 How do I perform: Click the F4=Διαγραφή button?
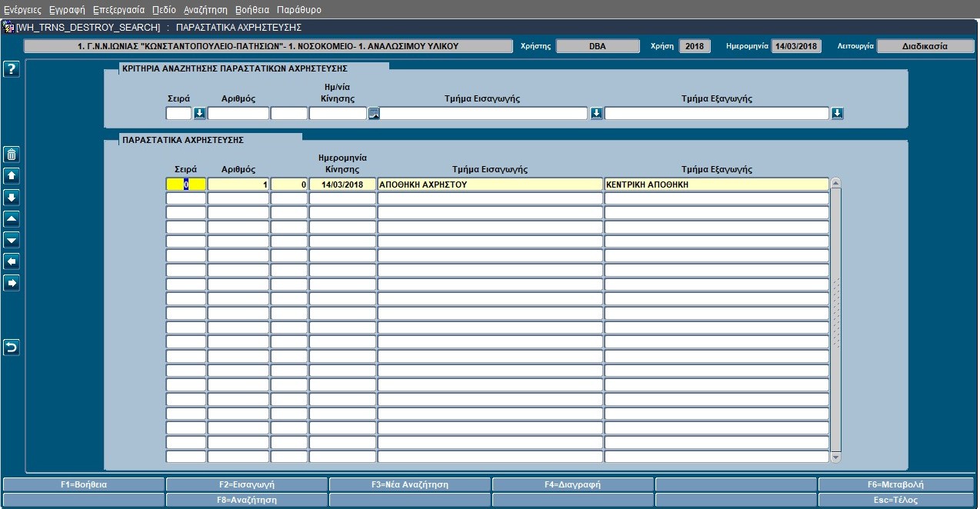pyautogui.click(x=573, y=484)
